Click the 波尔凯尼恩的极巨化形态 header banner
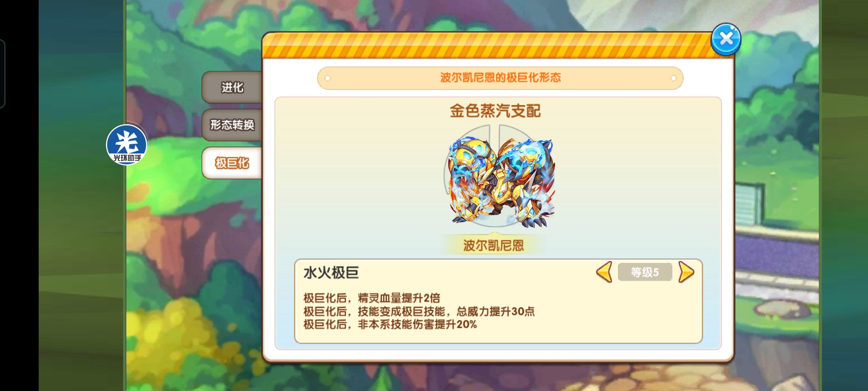Viewport: 868px width, 391px height. coord(500,78)
